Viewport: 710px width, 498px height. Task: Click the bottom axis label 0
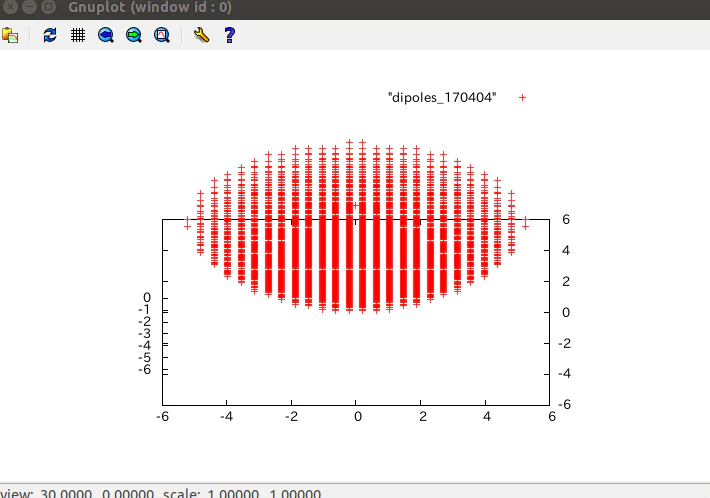coord(358,417)
